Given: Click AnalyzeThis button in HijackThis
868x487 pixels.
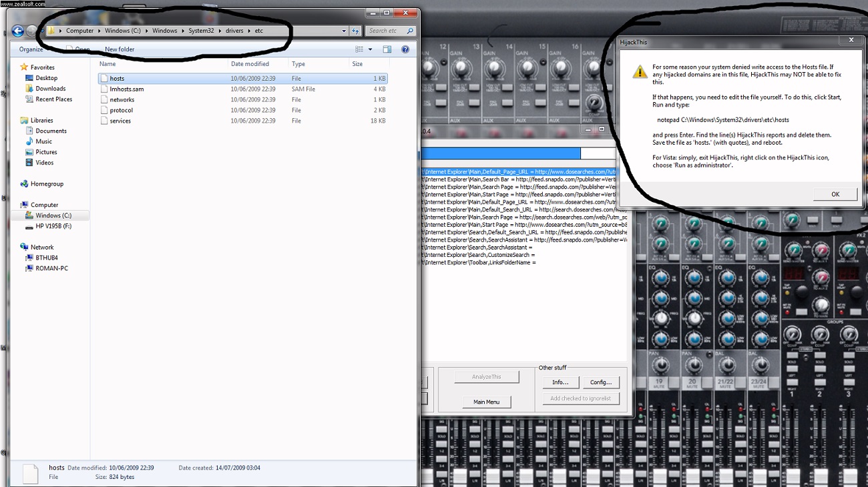Looking at the screenshot, I should point(487,377).
